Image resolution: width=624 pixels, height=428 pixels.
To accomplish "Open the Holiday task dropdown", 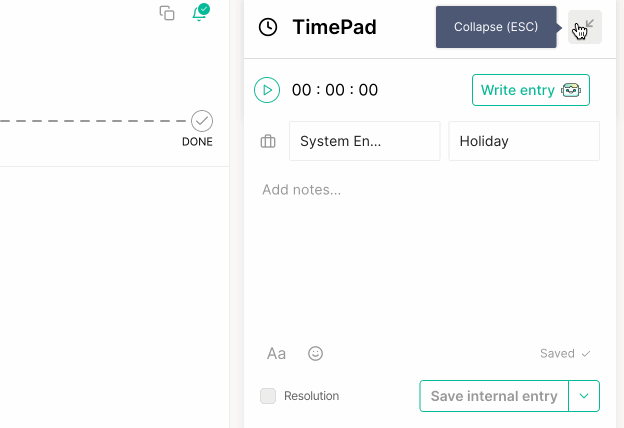I will coord(524,141).
